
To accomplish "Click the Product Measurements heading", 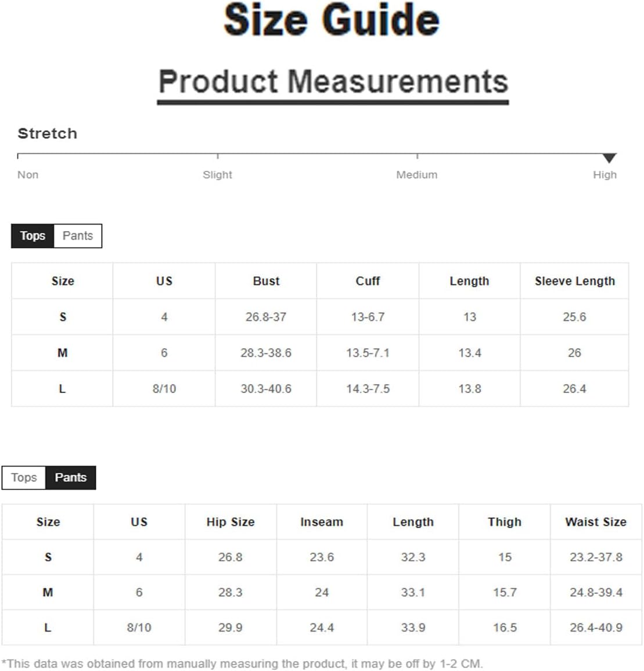I will pyautogui.click(x=333, y=81).
